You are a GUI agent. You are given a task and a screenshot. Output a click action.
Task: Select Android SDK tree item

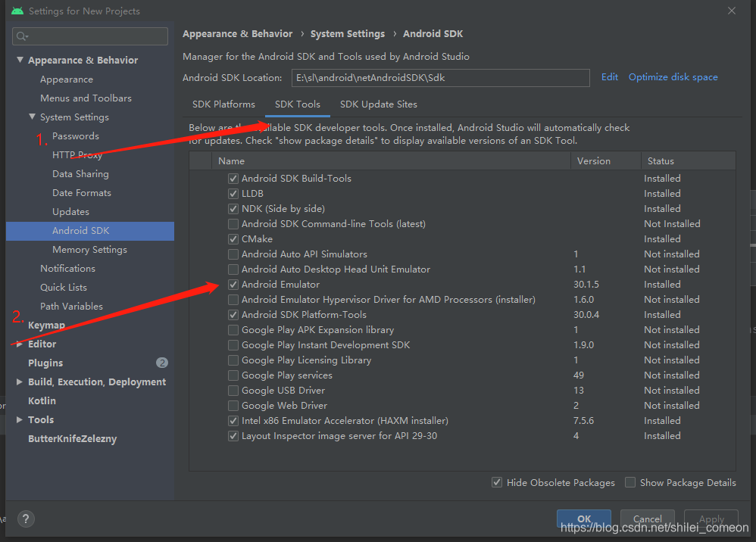click(x=90, y=231)
